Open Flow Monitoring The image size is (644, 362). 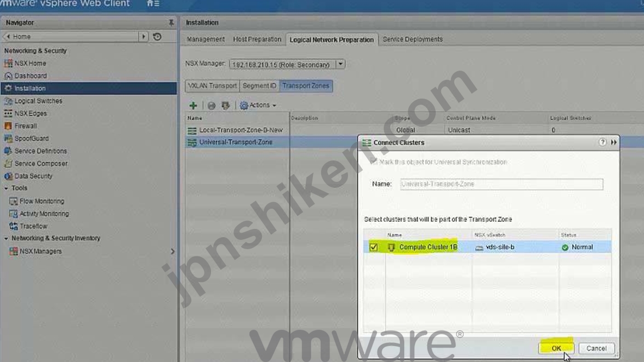point(42,201)
